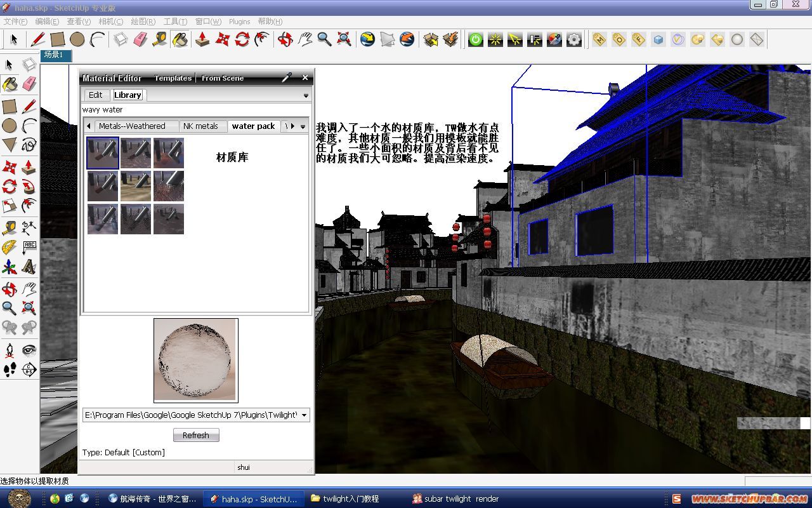Viewport: 812px width, 508px height.
Task: Click the tag icon labeled M
Action: pyautogui.click(x=599, y=39)
